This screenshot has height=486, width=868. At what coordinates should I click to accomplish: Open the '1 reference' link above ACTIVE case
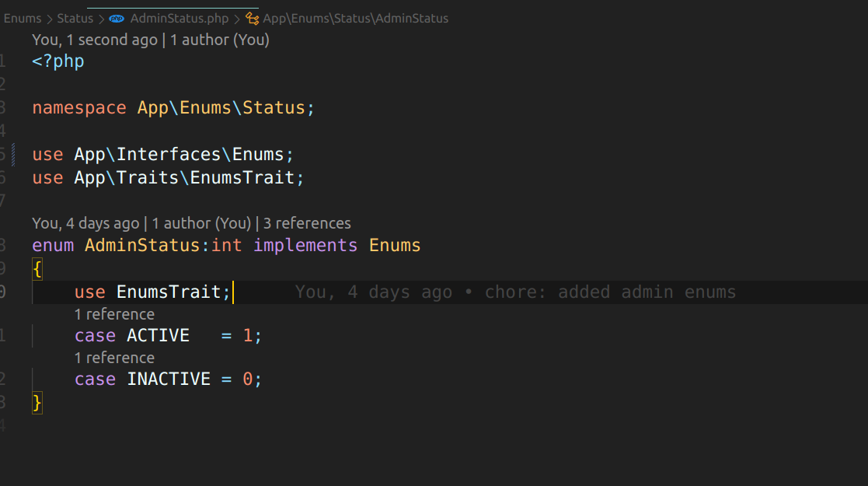114,314
